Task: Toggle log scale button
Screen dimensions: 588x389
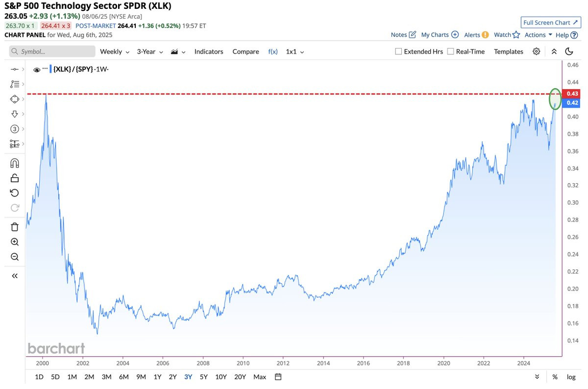Action: (571, 377)
